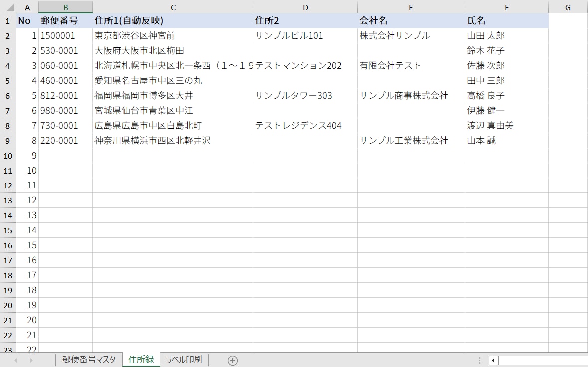
Task: Select column C header
Action: coord(173,7)
